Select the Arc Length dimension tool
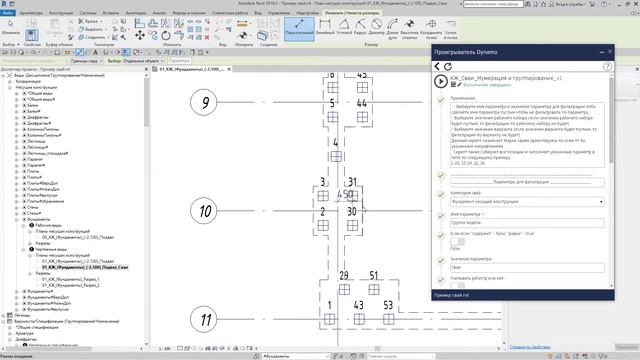 click(x=392, y=29)
